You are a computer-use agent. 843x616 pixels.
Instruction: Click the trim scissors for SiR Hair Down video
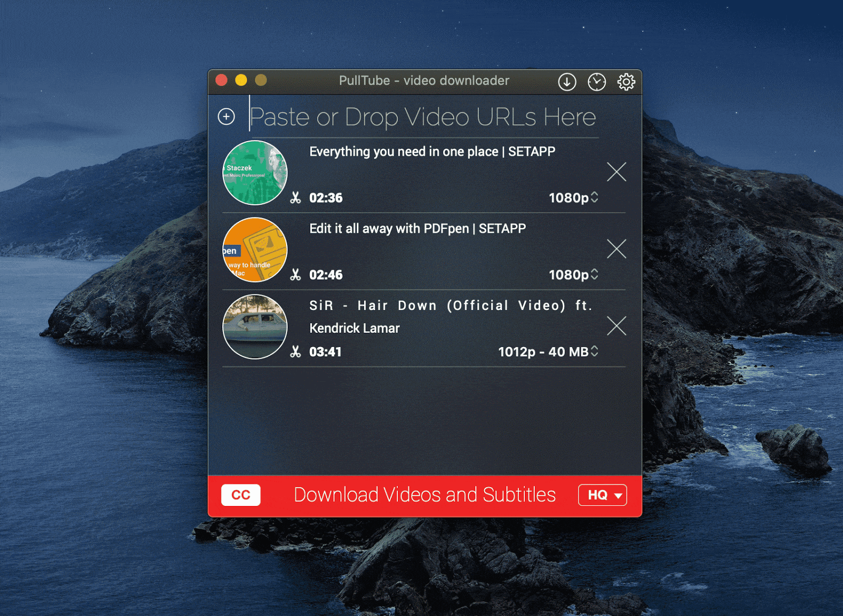tap(296, 352)
